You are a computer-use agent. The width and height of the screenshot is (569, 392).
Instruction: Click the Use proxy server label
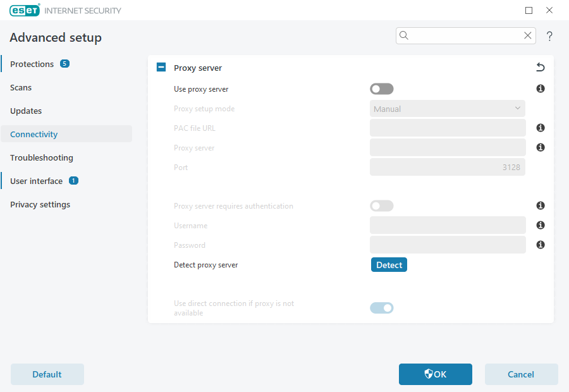pos(201,89)
